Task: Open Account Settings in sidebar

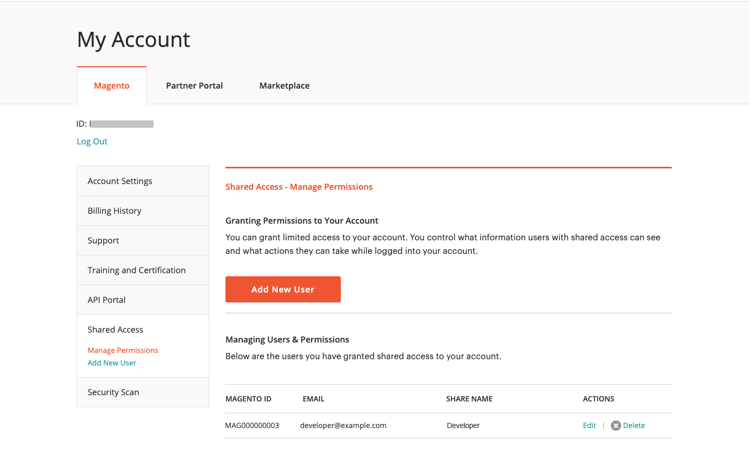Action: (x=120, y=181)
